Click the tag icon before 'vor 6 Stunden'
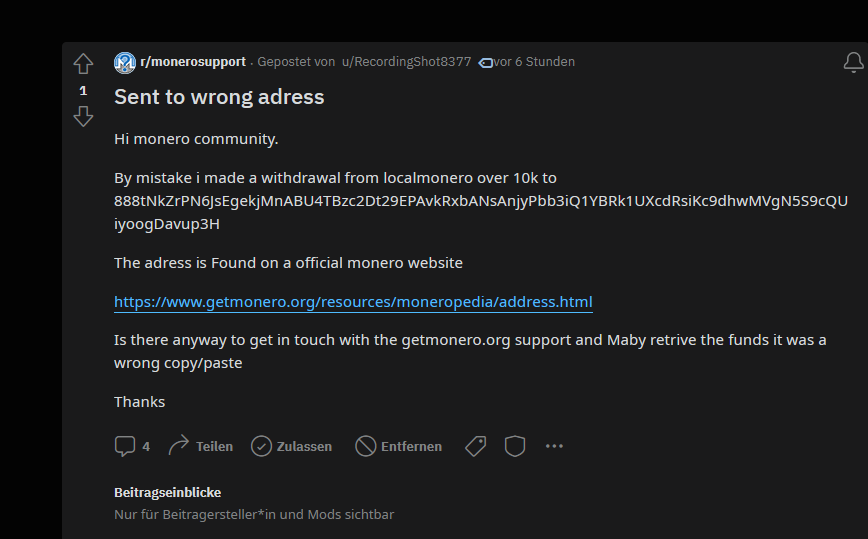Image resolution: width=868 pixels, height=539 pixels. click(486, 62)
